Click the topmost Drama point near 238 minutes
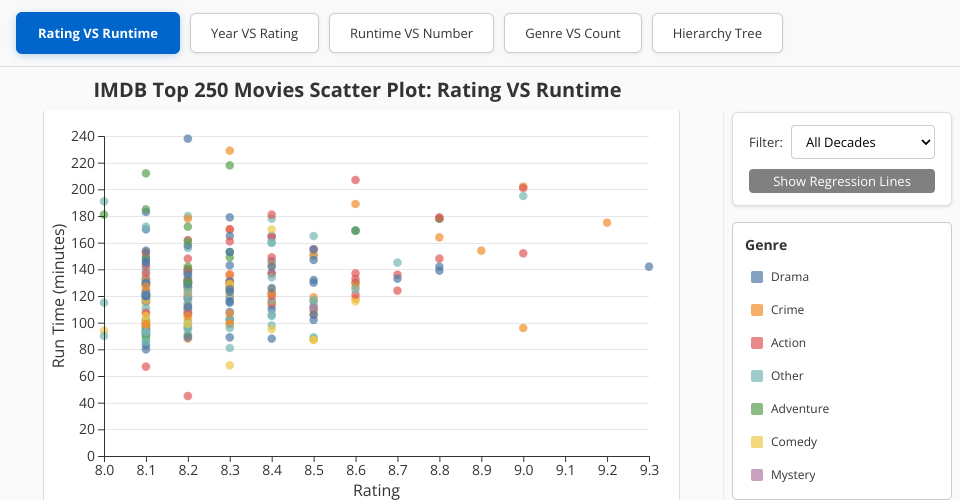 (x=188, y=139)
